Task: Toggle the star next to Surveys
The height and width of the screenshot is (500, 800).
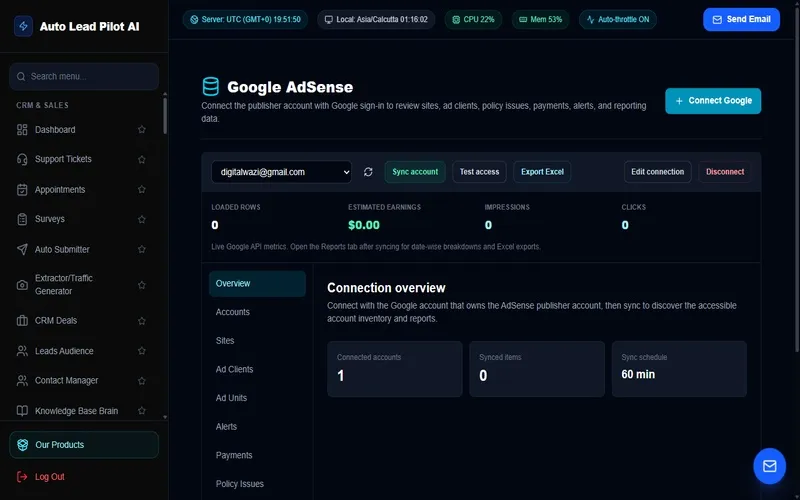Action: (x=142, y=219)
